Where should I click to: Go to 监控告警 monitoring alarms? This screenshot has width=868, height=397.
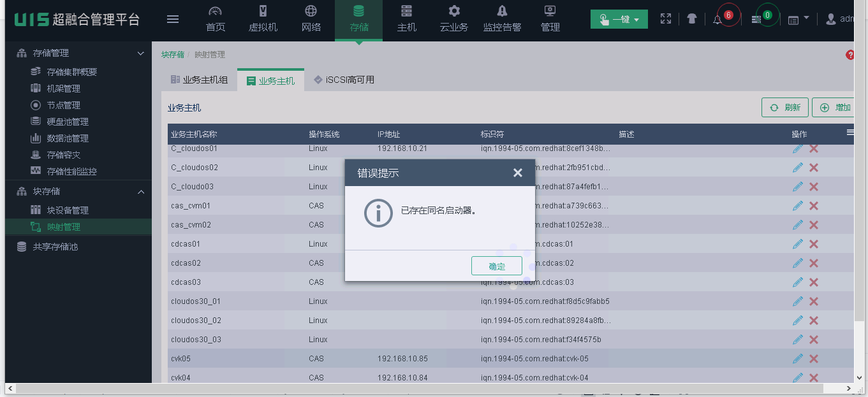[502, 19]
